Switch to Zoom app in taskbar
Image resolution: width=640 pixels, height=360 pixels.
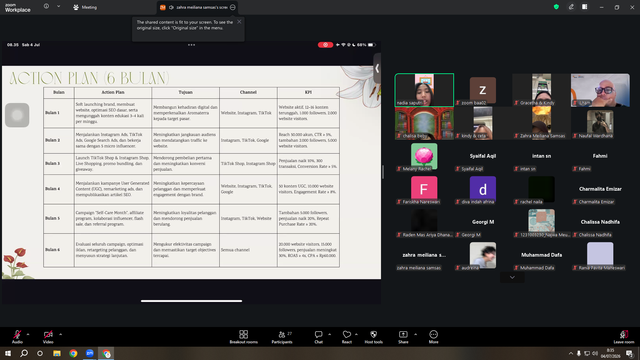[x=89, y=353]
